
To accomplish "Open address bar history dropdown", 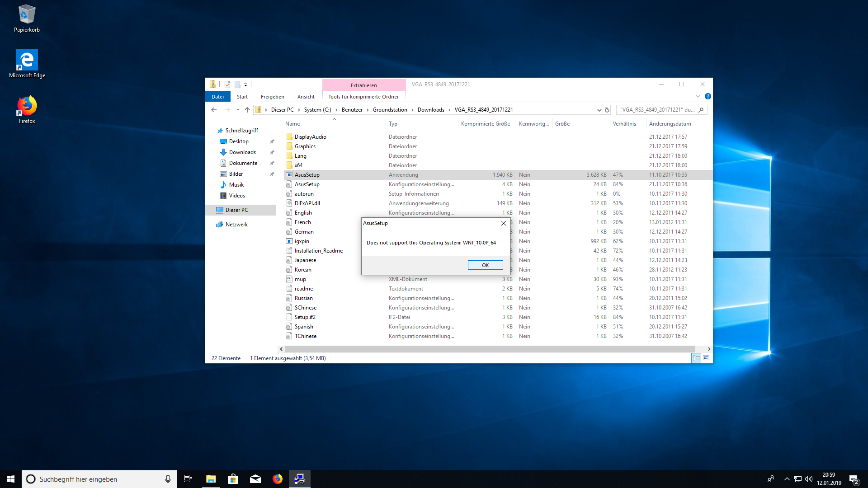I will pos(599,110).
